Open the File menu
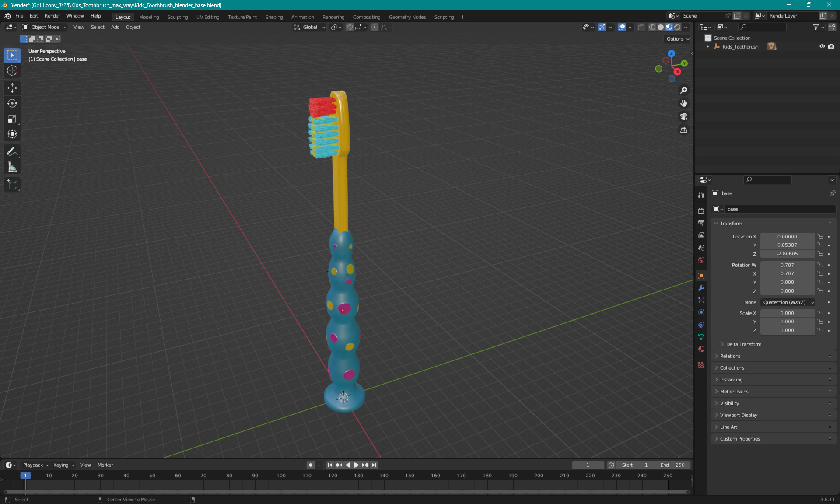840x504 pixels. tap(19, 16)
